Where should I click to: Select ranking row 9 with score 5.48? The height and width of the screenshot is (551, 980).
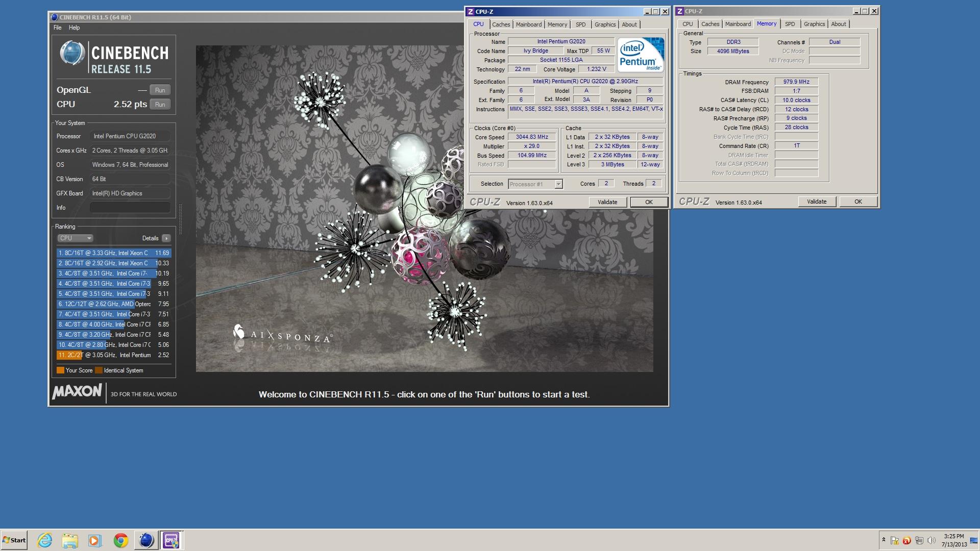[113, 335]
